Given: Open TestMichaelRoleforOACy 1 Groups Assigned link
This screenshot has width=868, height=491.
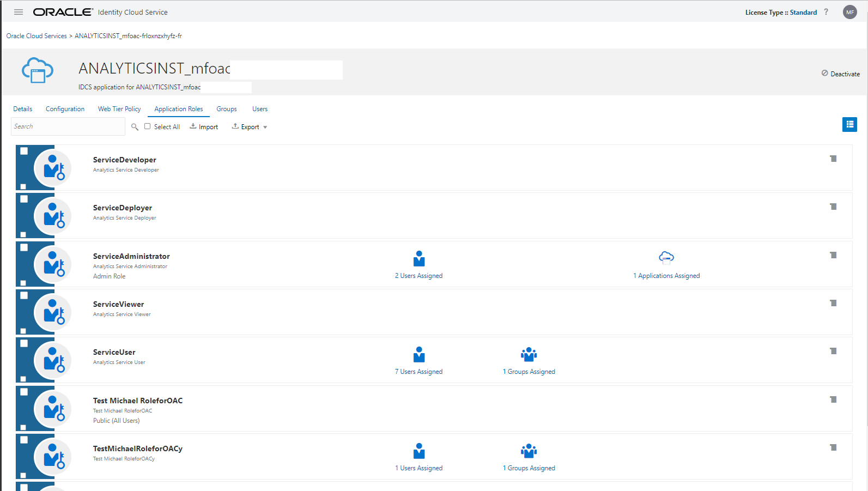Looking at the screenshot, I should (529, 468).
